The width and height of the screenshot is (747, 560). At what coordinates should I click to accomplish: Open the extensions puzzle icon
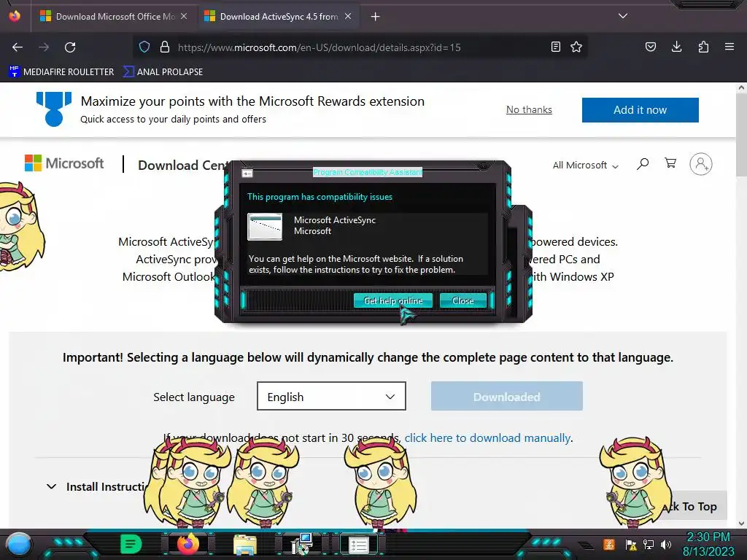point(703,47)
